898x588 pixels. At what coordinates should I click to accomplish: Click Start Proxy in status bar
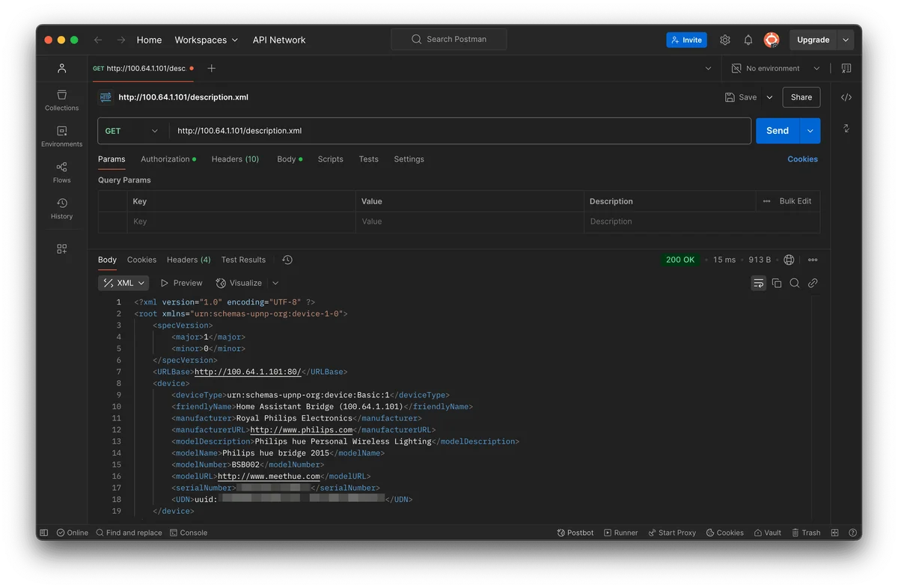click(671, 533)
